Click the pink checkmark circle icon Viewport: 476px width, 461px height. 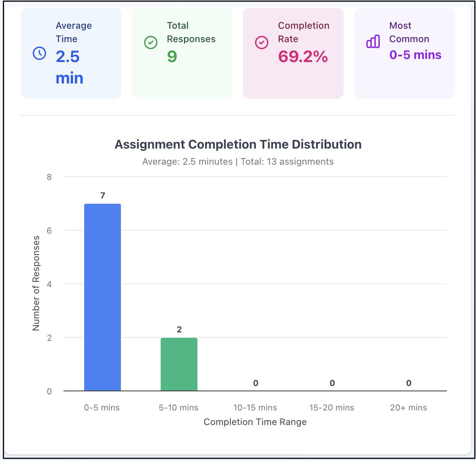click(x=262, y=43)
